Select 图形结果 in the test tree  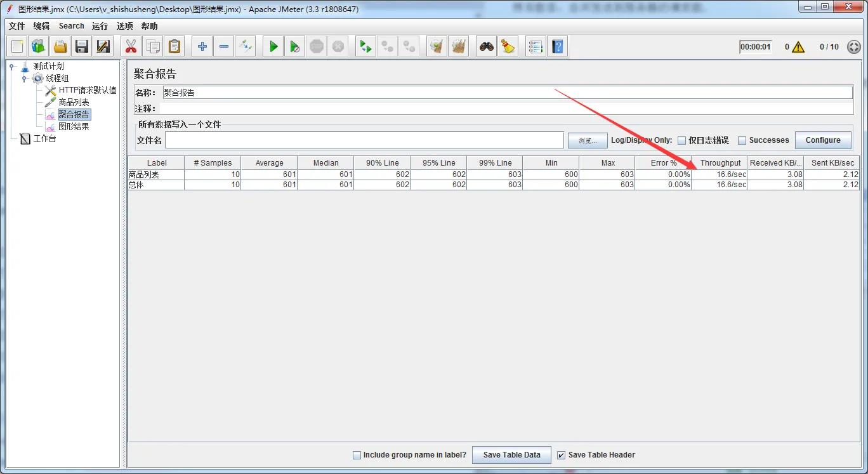pyautogui.click(x=74, y=126)
